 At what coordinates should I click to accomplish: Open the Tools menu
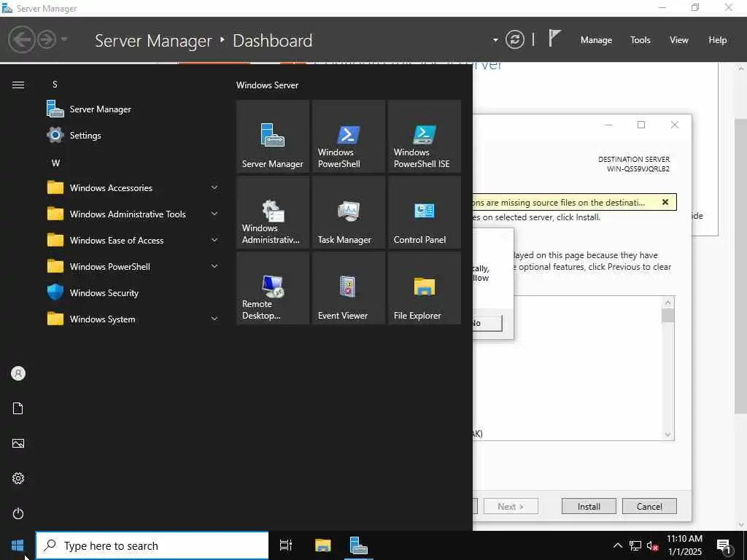coord(640,40)
